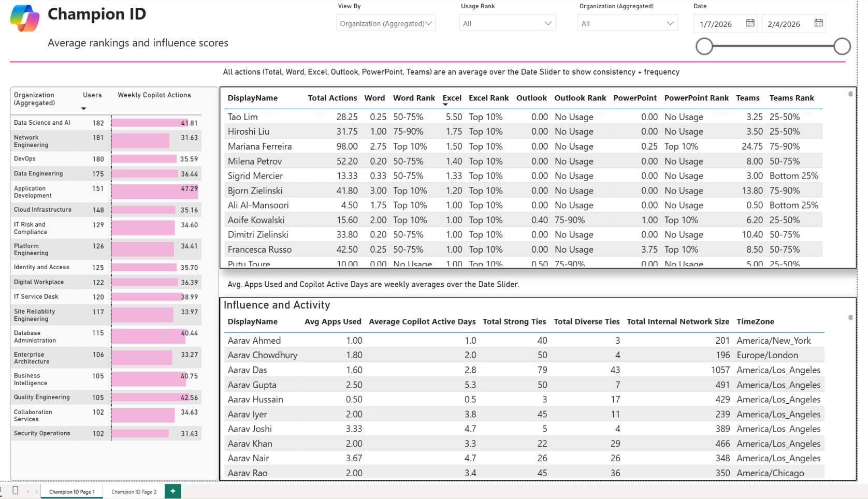Click Aarav Rao in Influence table
Screen dimensions: 868x499
tap(248, 473)
